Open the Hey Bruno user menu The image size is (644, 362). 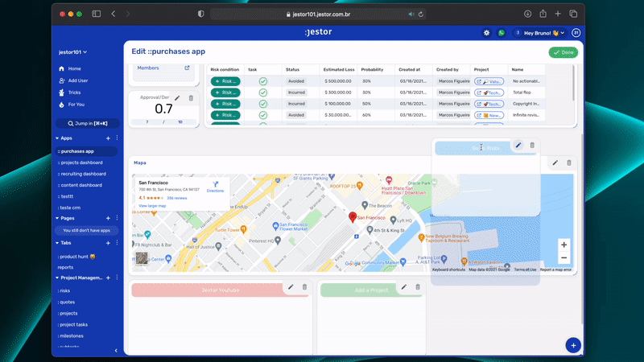pyautogui.click(x=540, y=33)
